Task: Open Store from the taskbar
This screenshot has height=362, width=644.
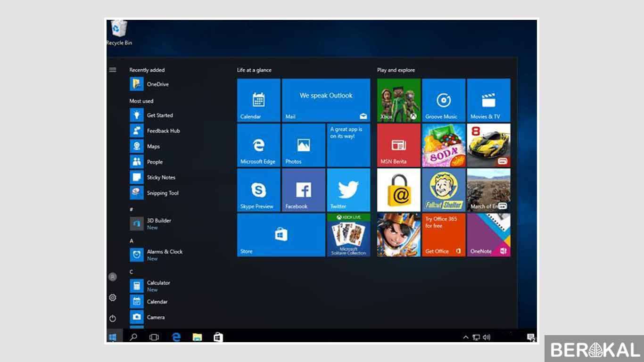Action: (x=218, y=337)
